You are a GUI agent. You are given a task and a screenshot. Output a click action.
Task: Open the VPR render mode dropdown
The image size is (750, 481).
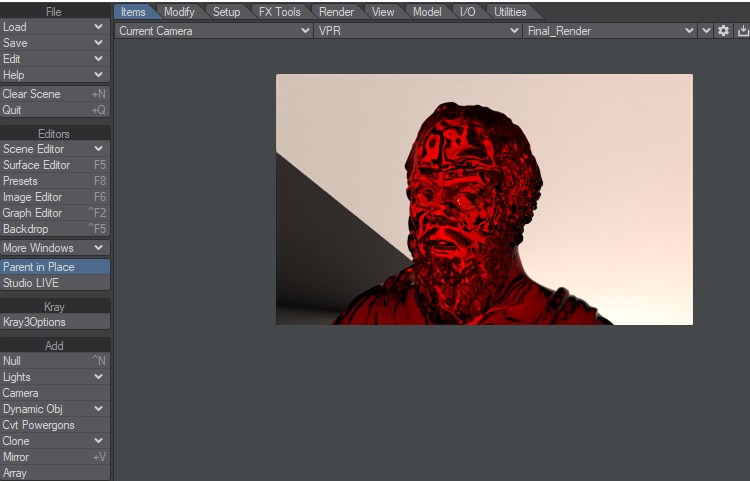click(418, 31)
